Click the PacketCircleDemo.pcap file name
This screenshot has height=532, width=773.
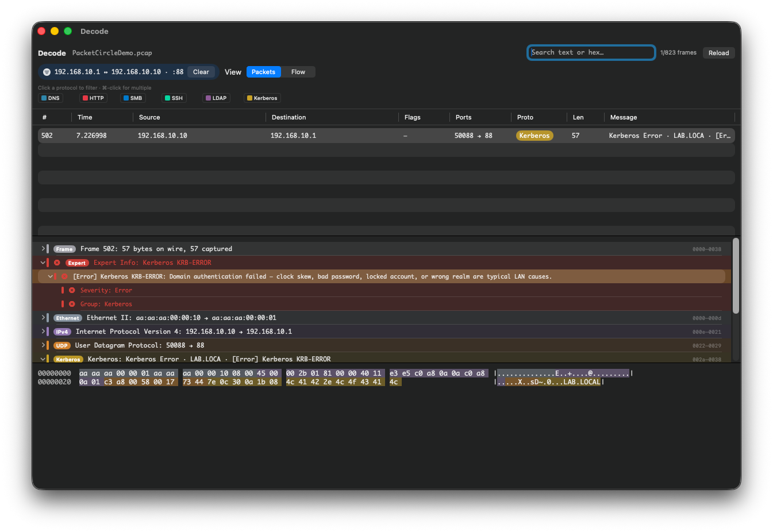click(x=112, y=53)
